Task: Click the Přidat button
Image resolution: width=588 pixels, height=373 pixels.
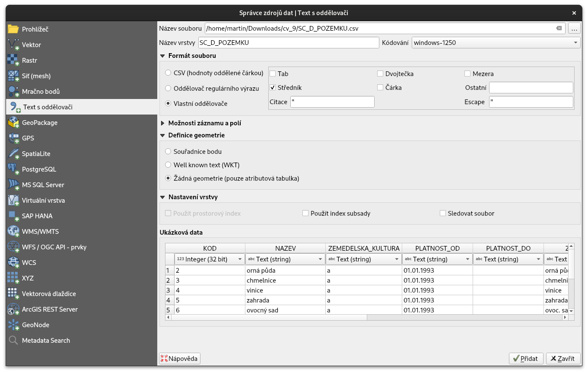Action: (526, 359)
